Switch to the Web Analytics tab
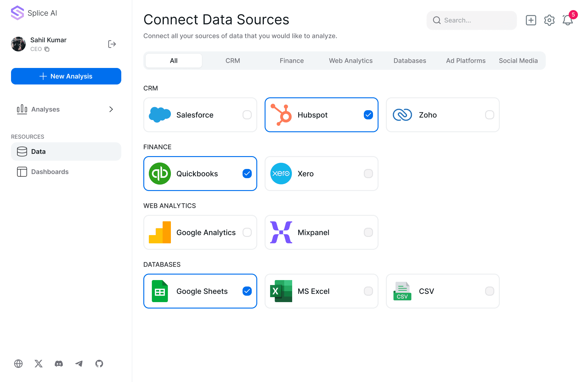Image resolution: width=588 pixels, height=382 pixels. pos(351,61)
